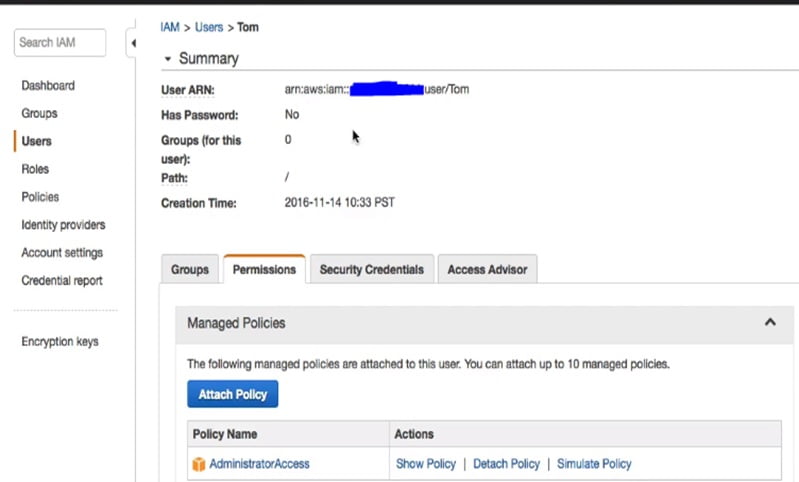Image resolution: width=799 pixels, height=482 pixels.
Task: Click the Managed Policies heading text
Action: pyautogui.click(x=236, y=323)
